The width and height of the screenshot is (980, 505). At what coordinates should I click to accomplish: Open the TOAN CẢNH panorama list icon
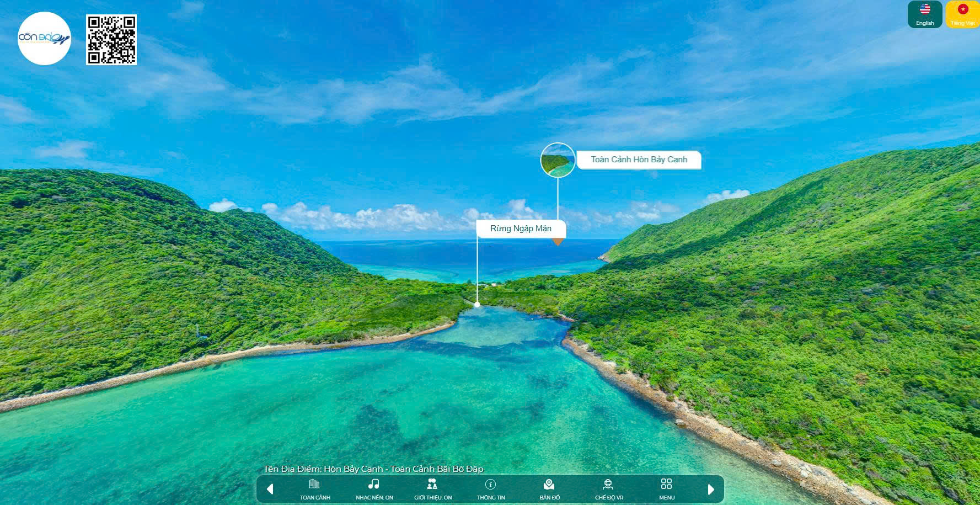(314, 486)
